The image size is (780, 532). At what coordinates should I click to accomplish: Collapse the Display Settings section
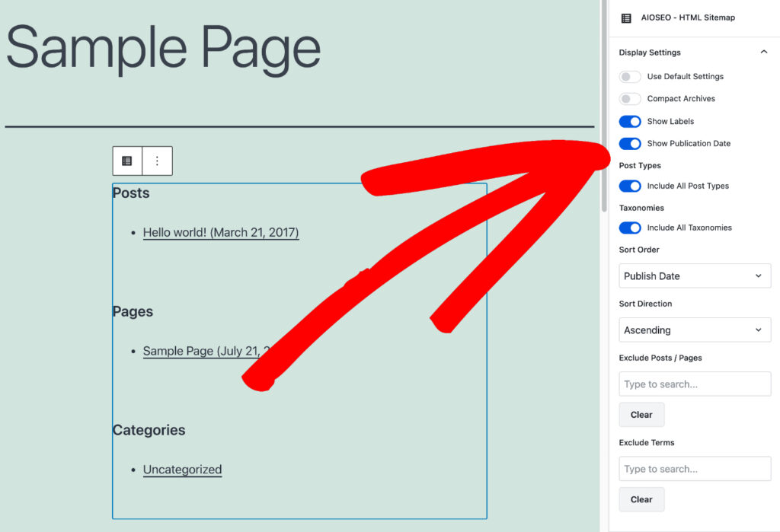click(x=764, y=52)
